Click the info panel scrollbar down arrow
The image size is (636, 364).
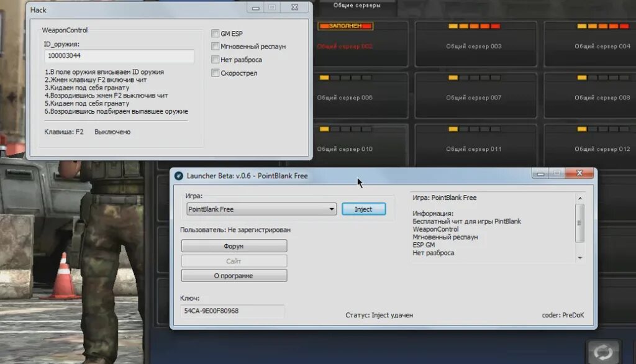[x=580, y=258]
